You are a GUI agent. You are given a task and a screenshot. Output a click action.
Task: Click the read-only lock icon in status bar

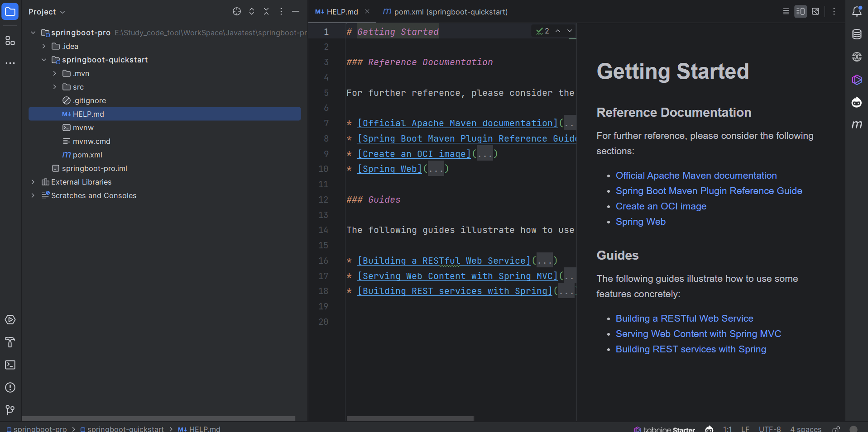[x=836, y=429]
